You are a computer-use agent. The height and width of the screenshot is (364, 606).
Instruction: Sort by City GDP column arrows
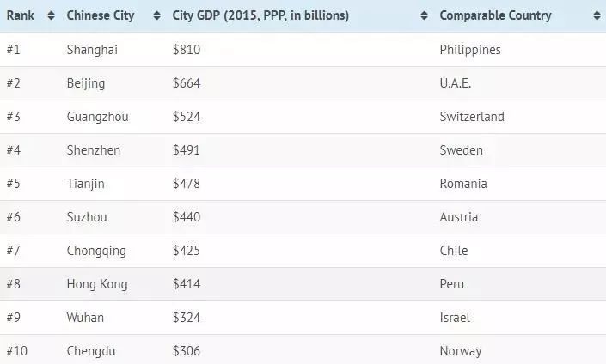(424, 16)
